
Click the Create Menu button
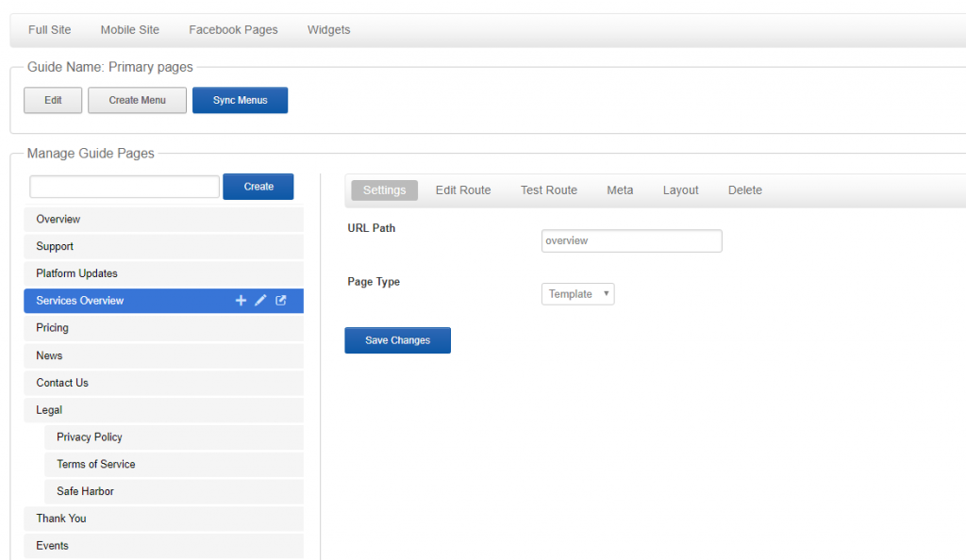coord(138,100)
